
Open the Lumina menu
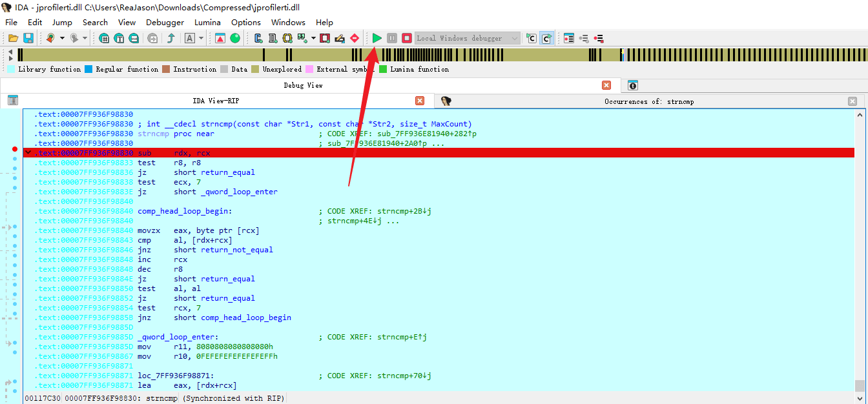pyautogui.click(x=207, y=22)
